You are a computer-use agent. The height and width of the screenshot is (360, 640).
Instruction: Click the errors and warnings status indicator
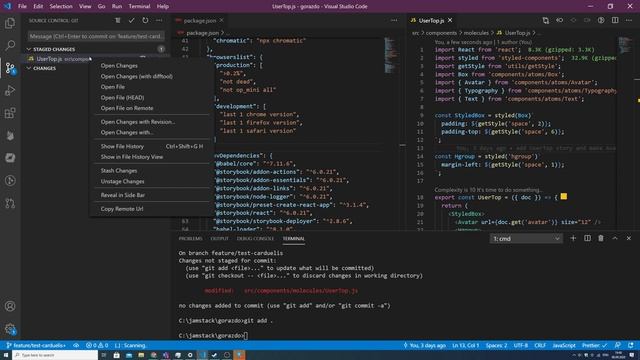click(97, 345)
